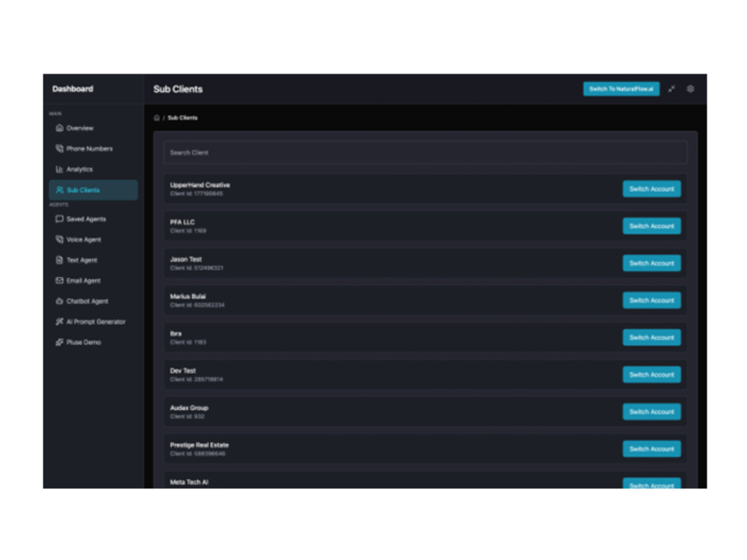Click the Email Agent envelope icon
The width and height of the screenshot is (747, 560).
(x=60, y=281)
